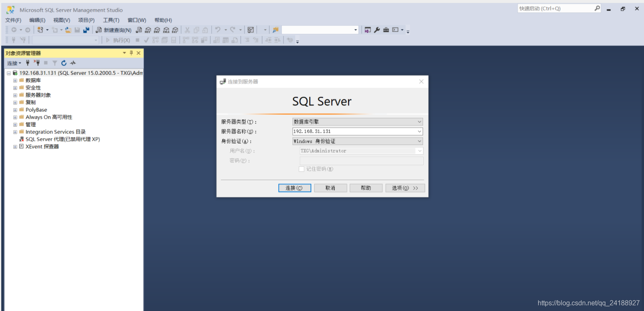Click the DAX query icon
The width and height of the screenshot is (644, 311).
175,30
